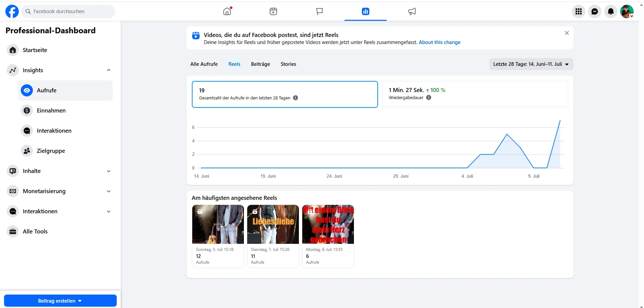Switch to the Beiträge tab
This screenshot has height=308, width=644.
tap(261, 64)
